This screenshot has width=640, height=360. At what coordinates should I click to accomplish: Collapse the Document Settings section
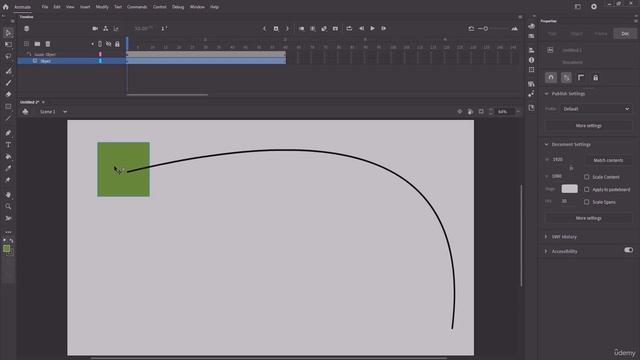point(547,144)
